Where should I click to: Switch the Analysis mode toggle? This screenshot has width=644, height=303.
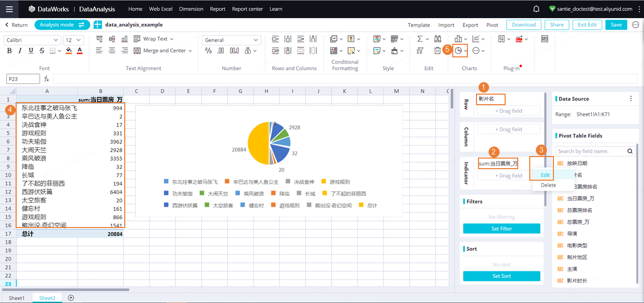click(62, 25)
